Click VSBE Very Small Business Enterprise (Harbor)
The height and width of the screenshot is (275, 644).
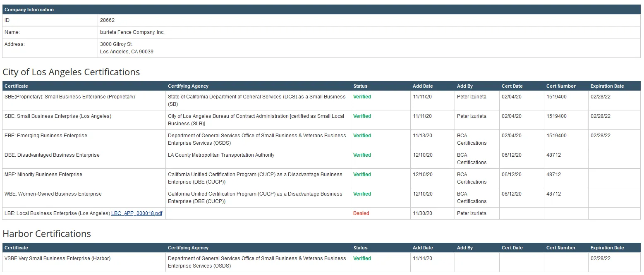pyautogui.click(x=57, y=258)
